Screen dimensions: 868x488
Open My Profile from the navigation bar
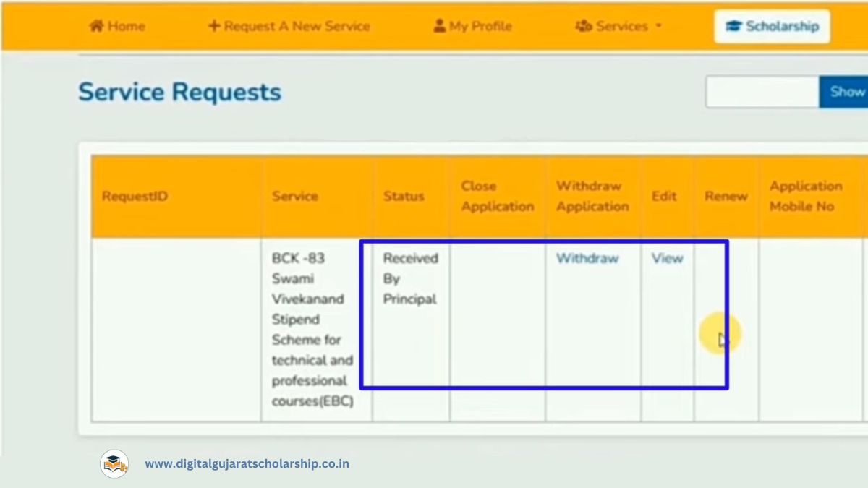pos(477,25)
